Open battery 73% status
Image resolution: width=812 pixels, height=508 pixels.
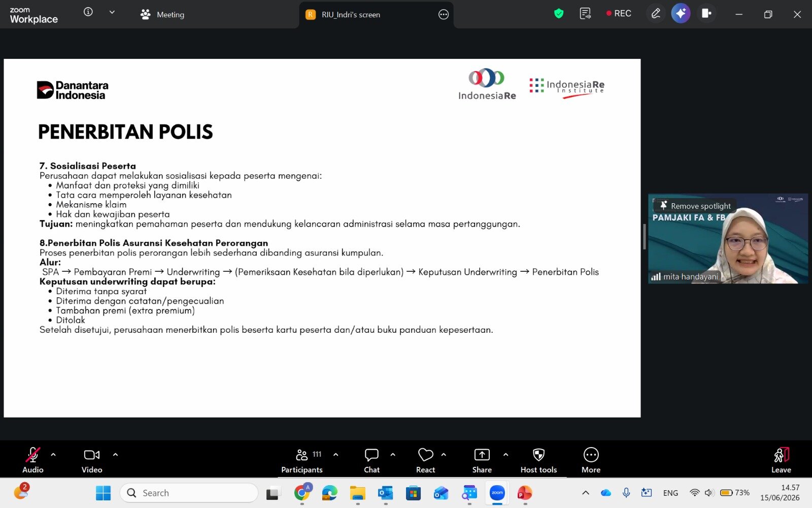pos(735,493)
